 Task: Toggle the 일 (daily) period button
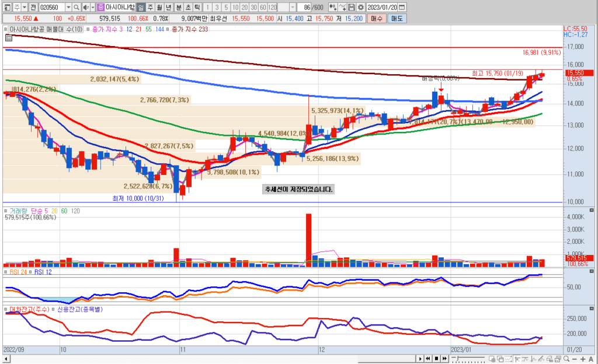[x=141, y=7]
